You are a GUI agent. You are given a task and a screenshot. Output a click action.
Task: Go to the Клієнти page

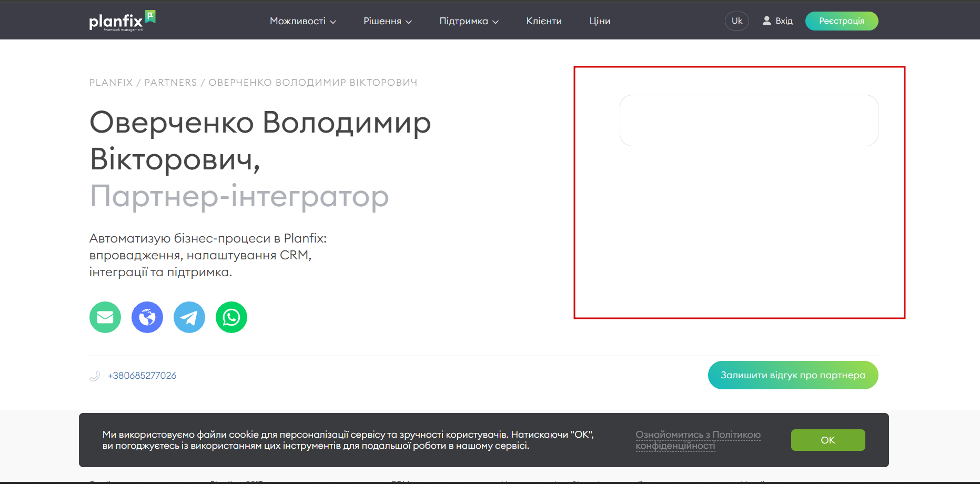[x=544, y=21]
